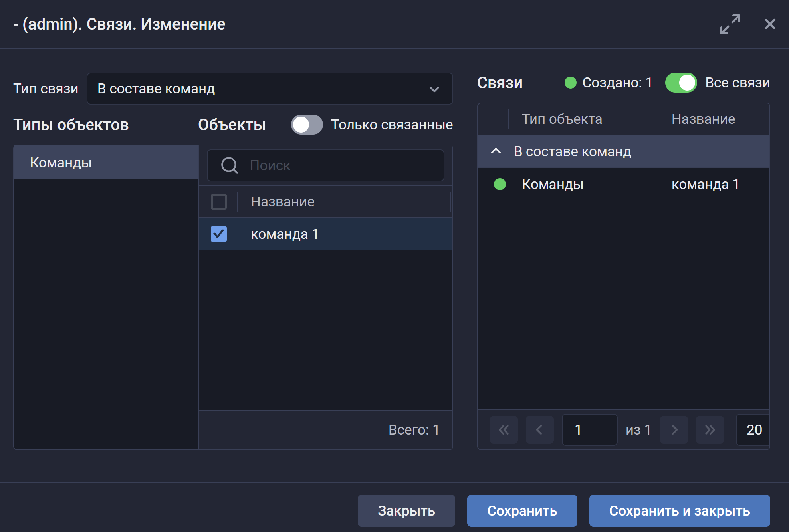Select Команды in object types list
This screenshot has height=532, width=789.
106,163
